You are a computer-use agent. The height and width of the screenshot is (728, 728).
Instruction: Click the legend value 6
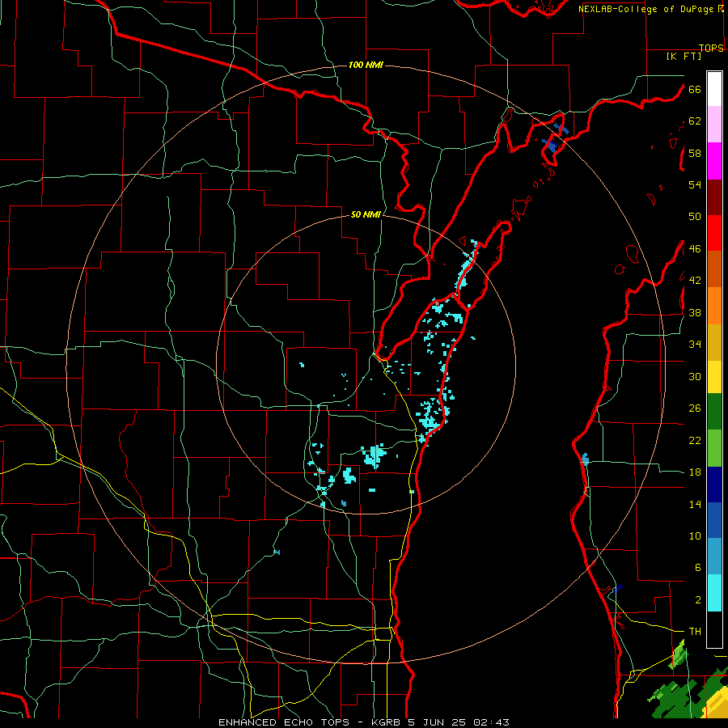(697, 567)
